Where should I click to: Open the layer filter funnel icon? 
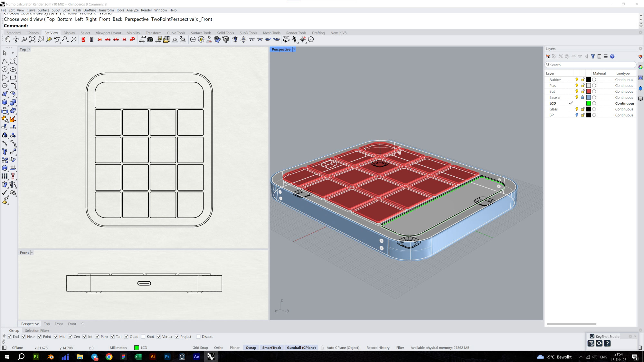(593, 56)
